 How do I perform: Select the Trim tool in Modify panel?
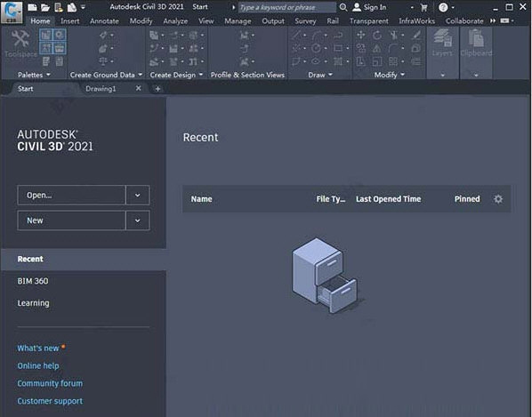393,35
